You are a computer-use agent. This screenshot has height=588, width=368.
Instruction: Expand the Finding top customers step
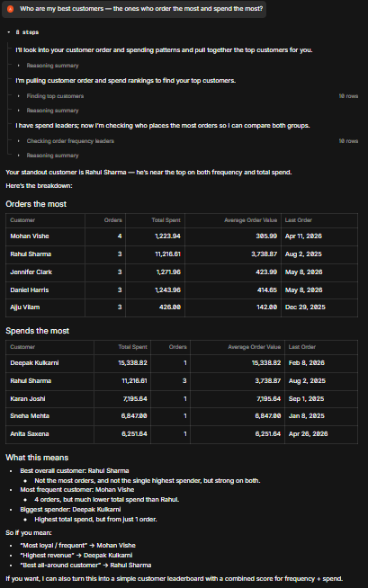55,96
